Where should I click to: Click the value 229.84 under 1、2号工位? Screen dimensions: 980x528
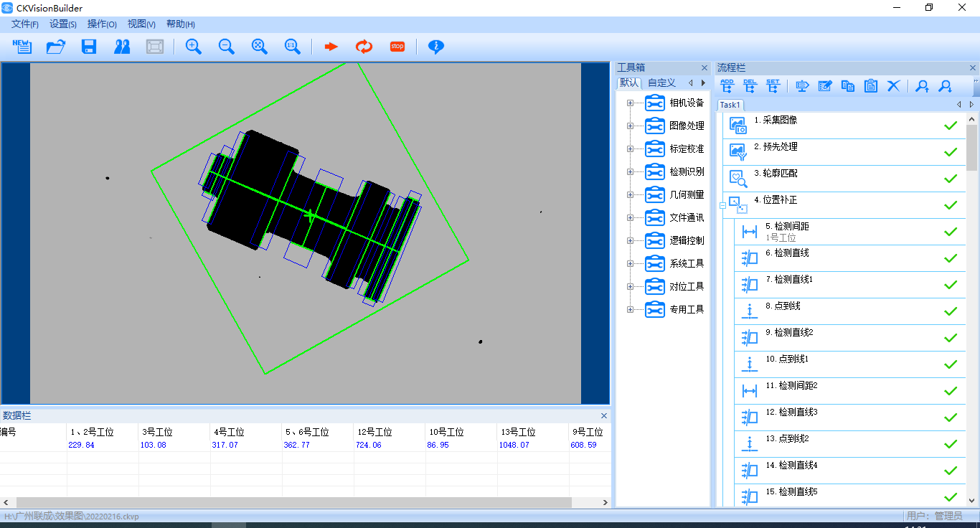click(x=81, y=445)
